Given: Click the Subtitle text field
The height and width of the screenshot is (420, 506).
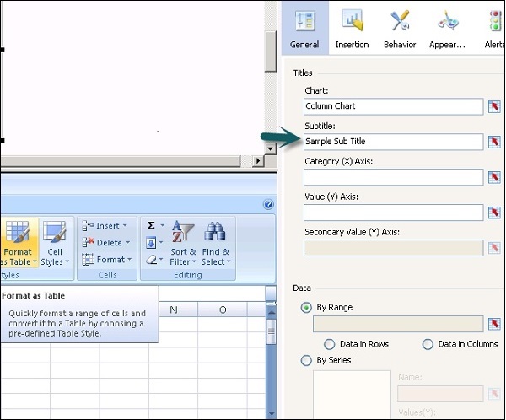Looking at the screenshot, I should [393, 142].
